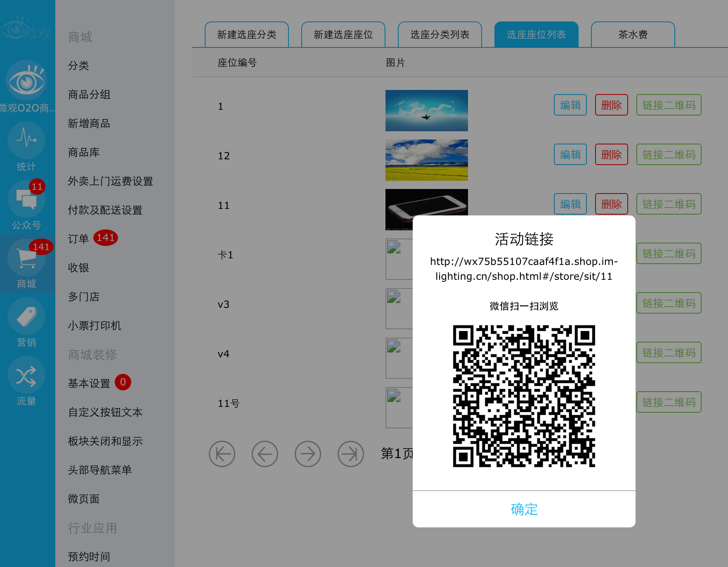Click the 座位编号 column header
Screen dimensions: 728x567
click(x=237, y=63)
